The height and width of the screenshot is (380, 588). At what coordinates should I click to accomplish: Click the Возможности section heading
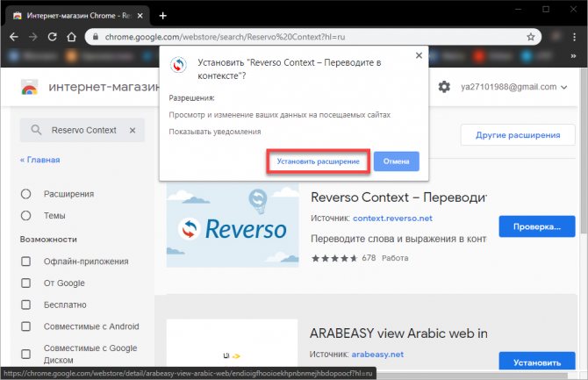pos(48,240)
